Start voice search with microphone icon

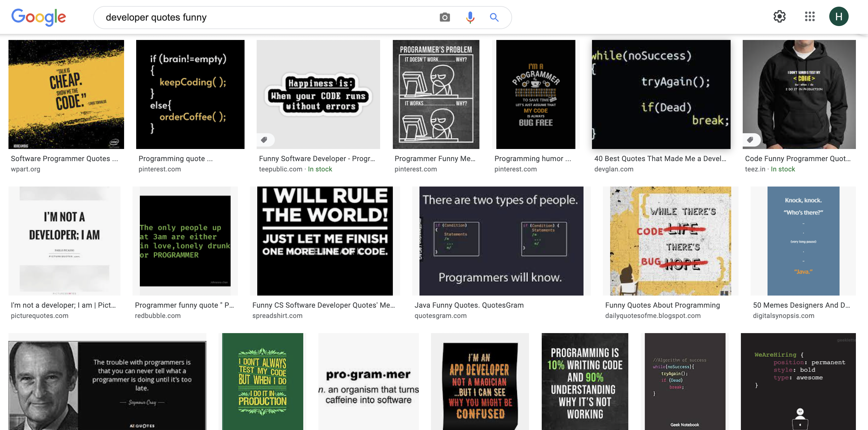470,17
